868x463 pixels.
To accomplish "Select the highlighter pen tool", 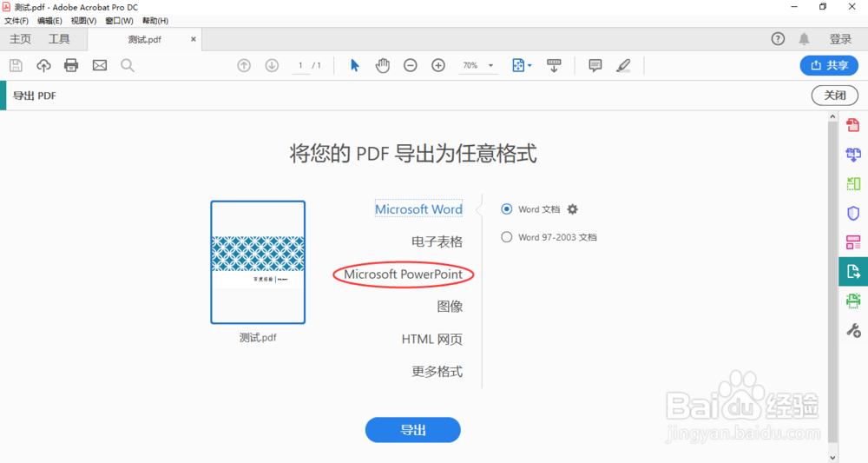I will [623, 65].
